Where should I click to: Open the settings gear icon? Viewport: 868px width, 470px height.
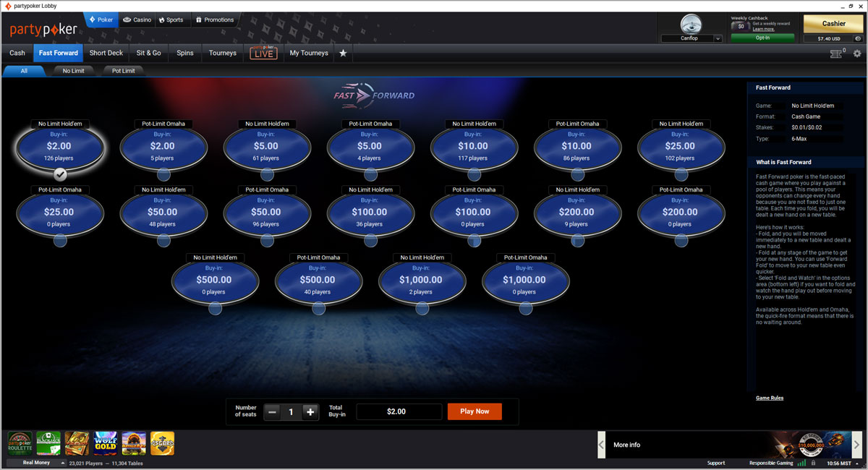[857, 54]
